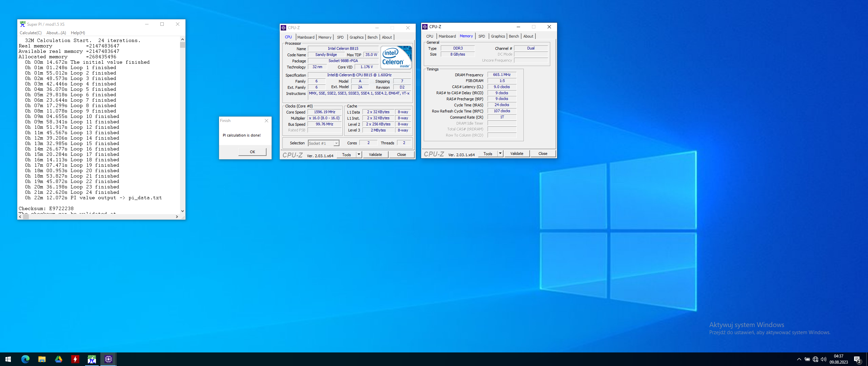Click Super PI scroll down arrow
Image resolution: width=868 pixels, height=366 pixels.
click(x=182, y=211)
